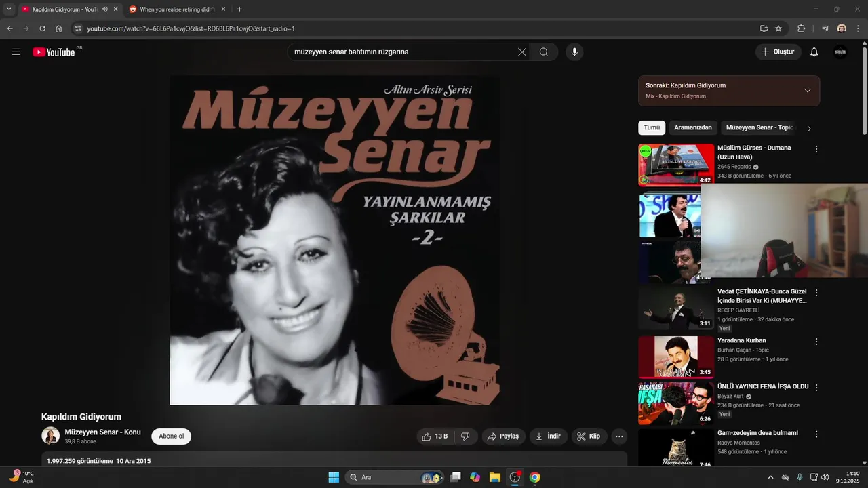Open Müzeyyen Senar - Konu channel link
The width and height of the screenshot is (868, 488).
pyautogui.click(x=102, y=432)
